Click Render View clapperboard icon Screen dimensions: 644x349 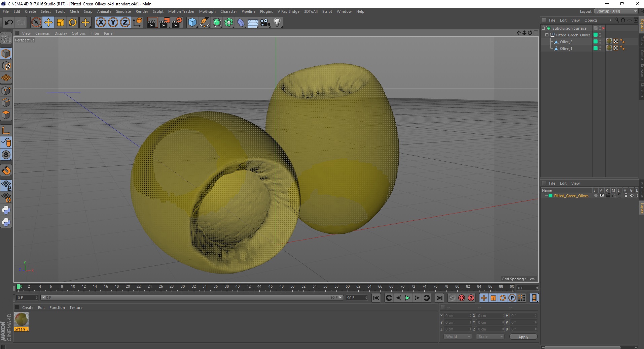pyautogui.click(x=152, y=23)
